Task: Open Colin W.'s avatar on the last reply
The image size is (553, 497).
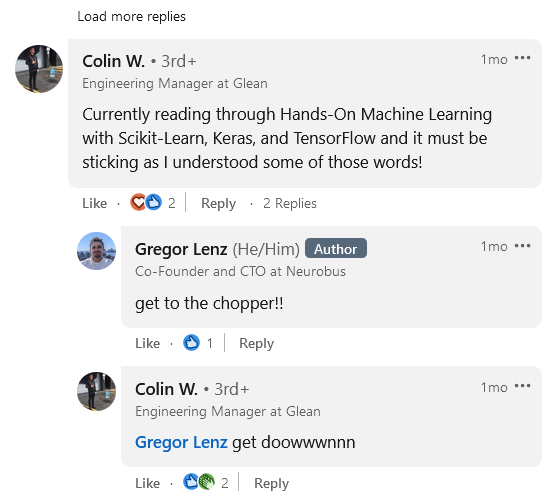Action: coord(96,391)
